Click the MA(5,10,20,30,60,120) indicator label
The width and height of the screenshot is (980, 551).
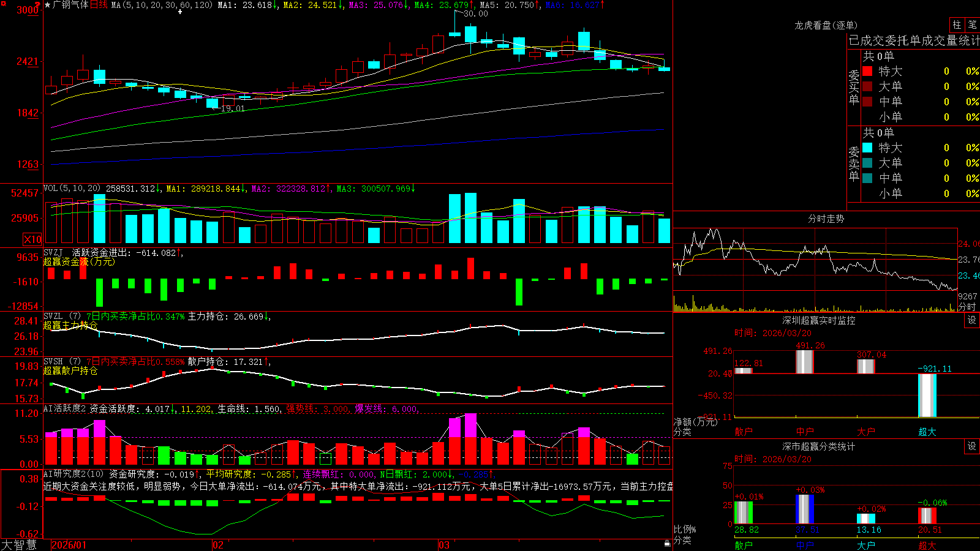[162, 5]
